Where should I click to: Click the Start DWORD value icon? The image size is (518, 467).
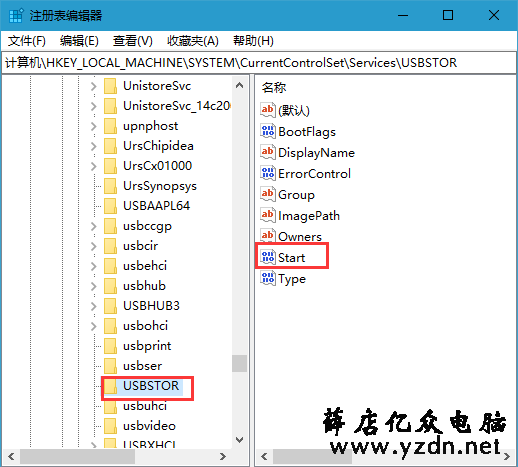pyautogui.click(x=268, y=257)
